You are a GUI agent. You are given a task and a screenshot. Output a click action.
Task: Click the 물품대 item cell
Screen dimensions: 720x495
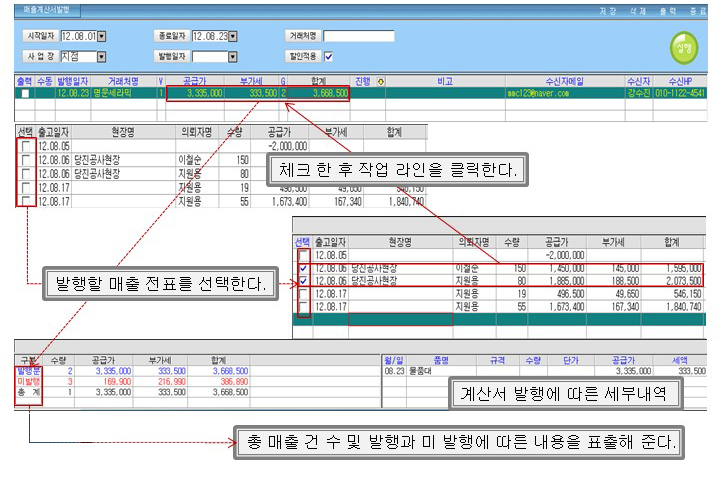click(441, 371)
